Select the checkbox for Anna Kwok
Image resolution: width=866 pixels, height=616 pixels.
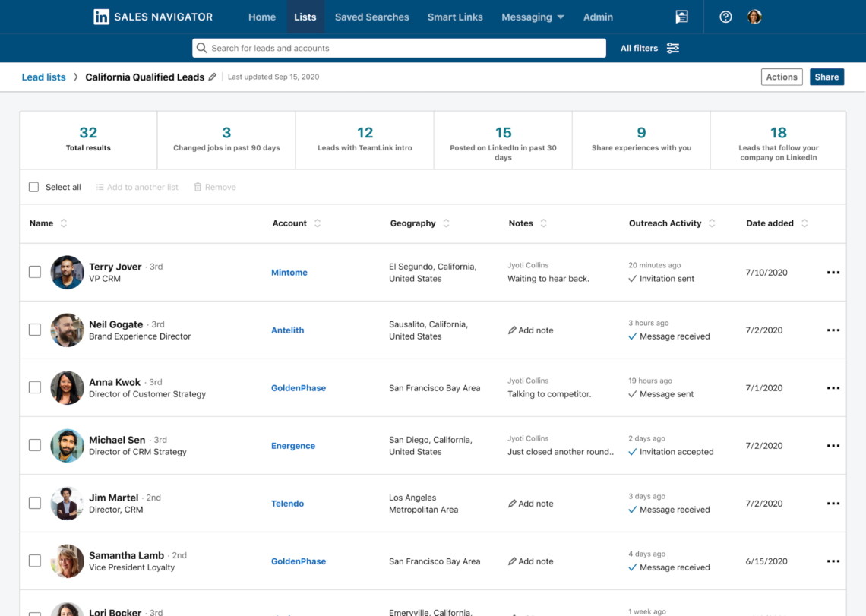point(34,387)
